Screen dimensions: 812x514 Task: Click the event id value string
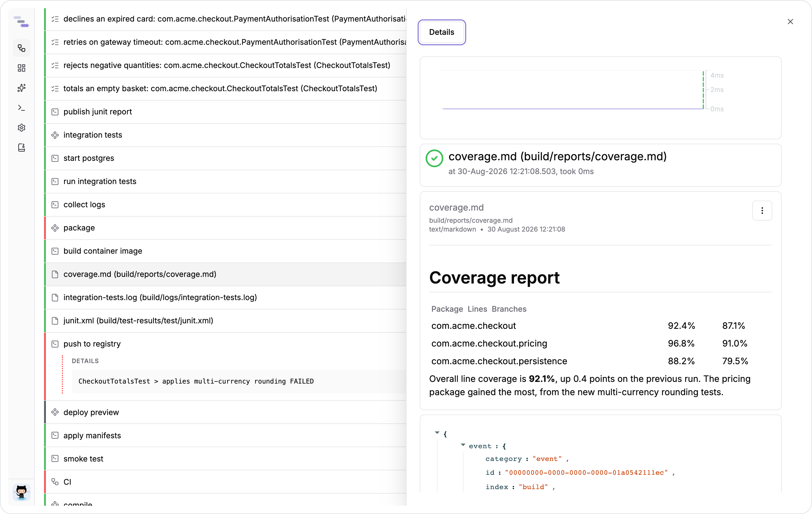(x=586, y=473)
